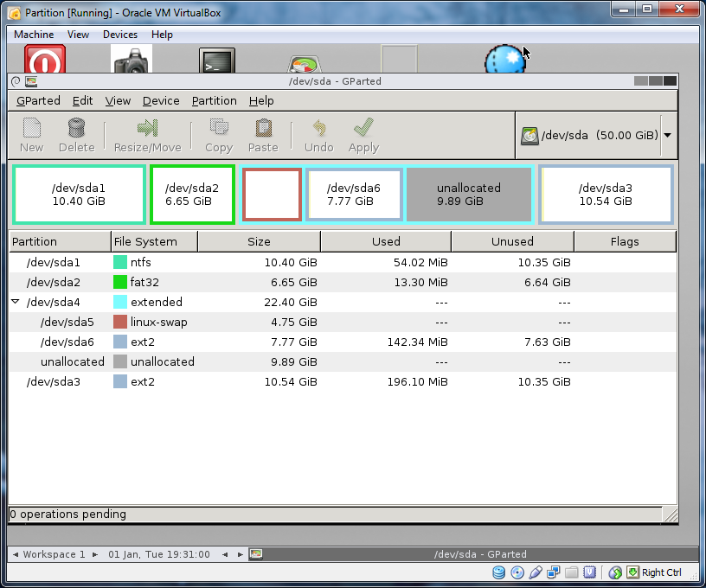The width and height of the screenshot is (706, 588).
Task: Open the VirtualBox Machine menu
Action: click(34, 35)
